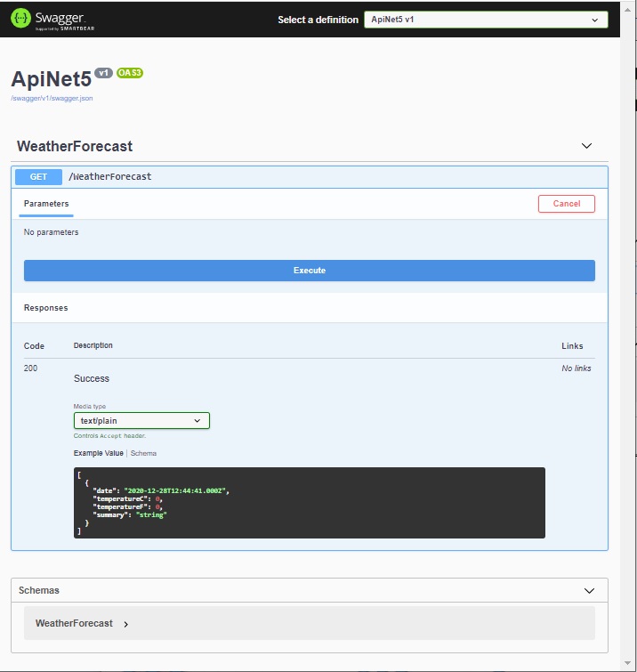
Task: Switch to the Example Value tab
Action: (x=98, y=453)
